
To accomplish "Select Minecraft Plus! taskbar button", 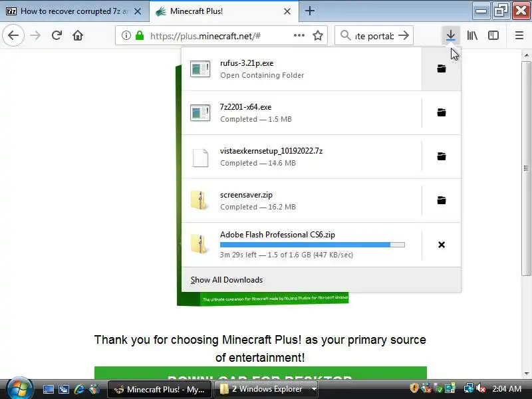I will 160,389.
